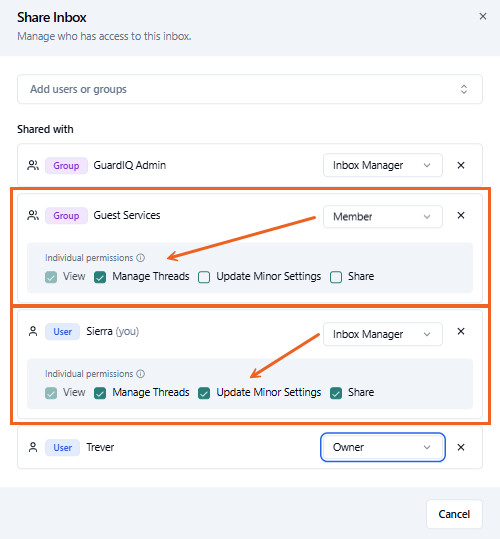The height and width of the screenshot is (539, 500).
Task: Enable Share permission for Guest Services
Action: click(336, 277)
